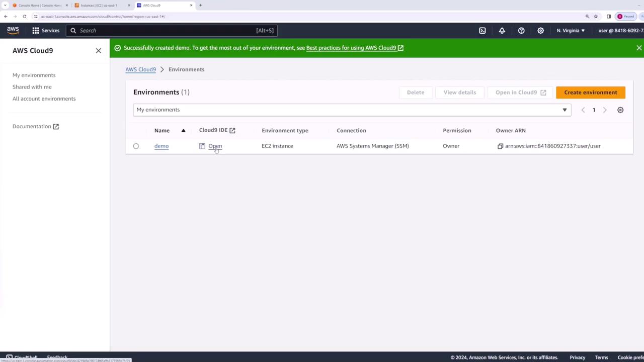Screen dimensions: 644x362
Task: Open the demo environment name link
Action: pos(162,146)
